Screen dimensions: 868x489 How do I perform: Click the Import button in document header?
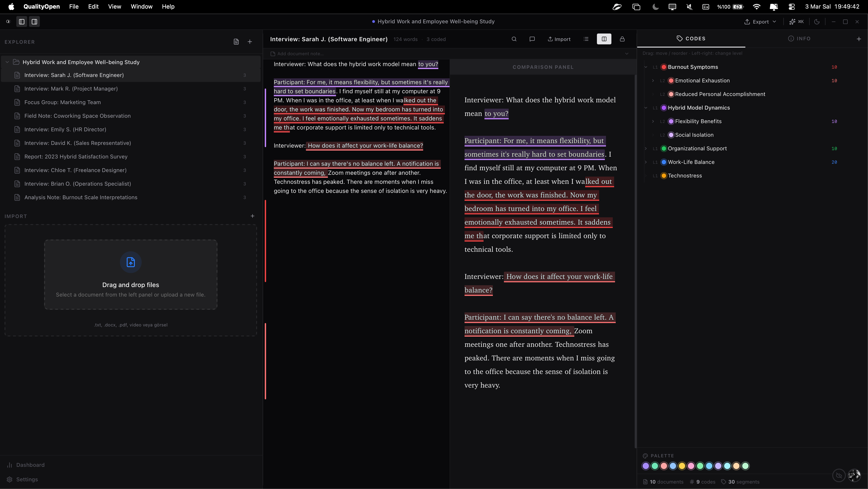[559, 39]
